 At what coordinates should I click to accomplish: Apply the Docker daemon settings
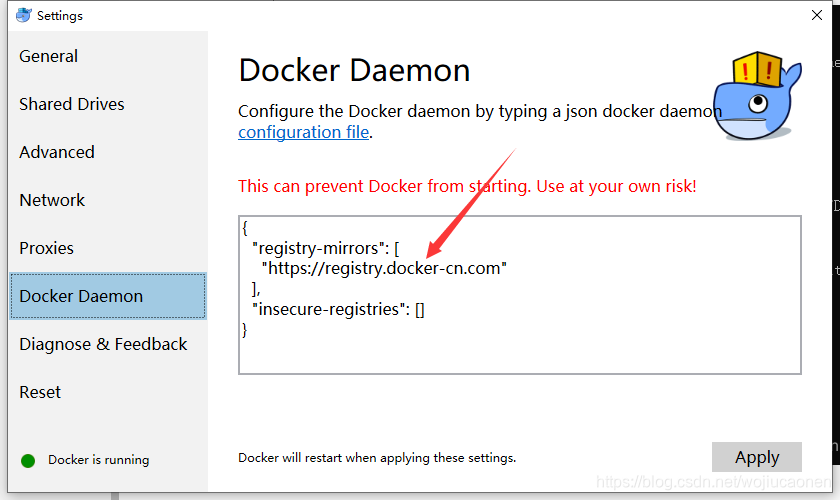pos(756,457)
